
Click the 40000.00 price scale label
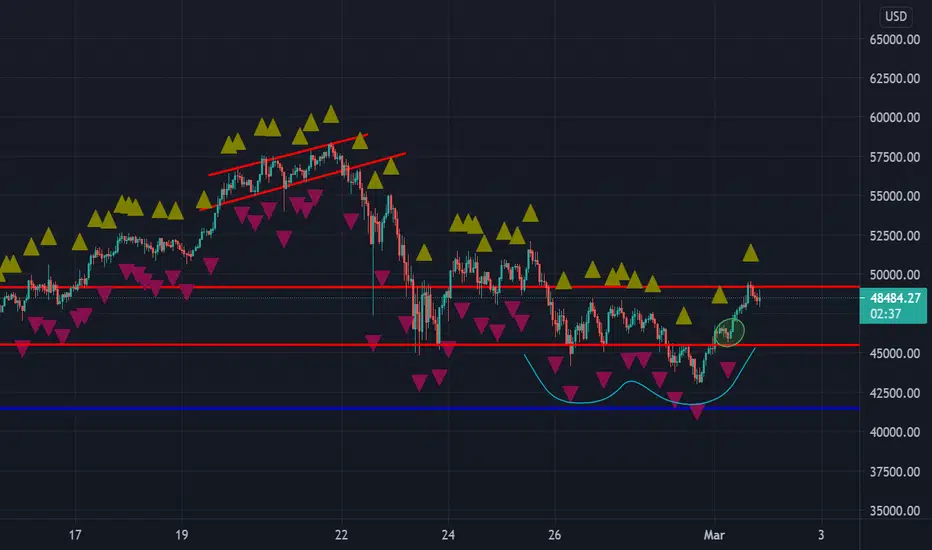[895, 432]
